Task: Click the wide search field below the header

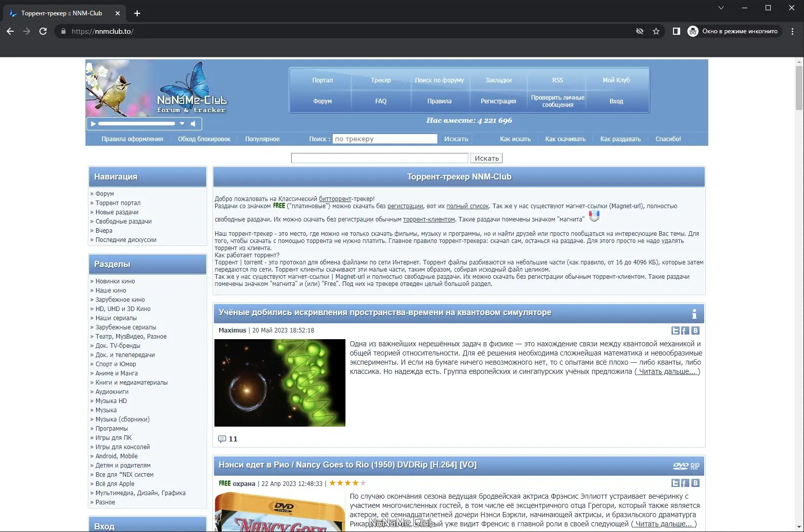Action: tap(380, 158)
